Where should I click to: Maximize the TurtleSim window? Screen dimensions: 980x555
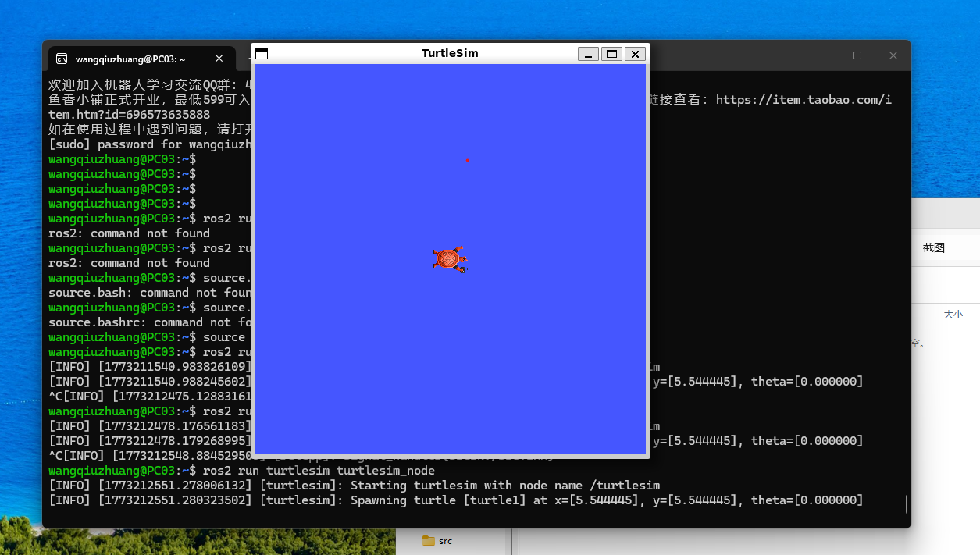pos(612,54)
